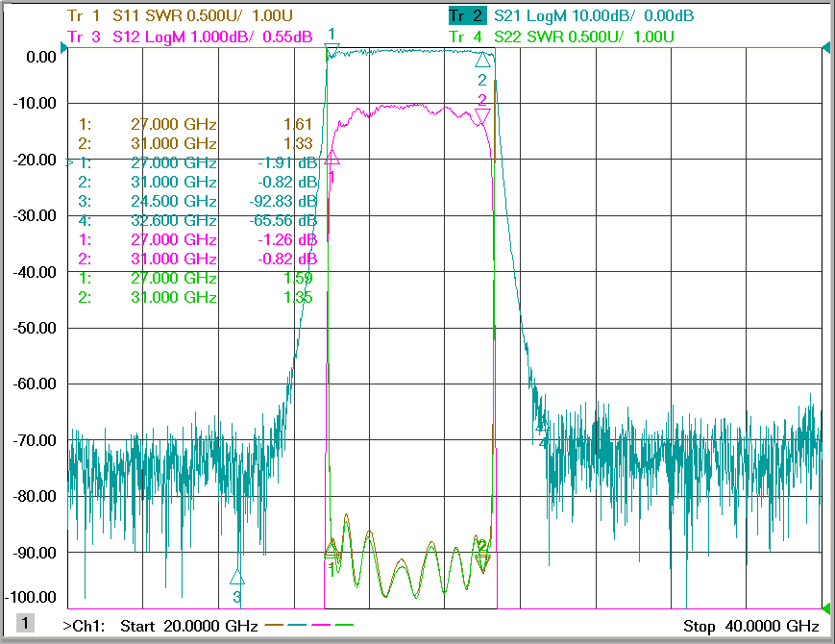This screenshot has height=644, width=835.
Task: Select the highlighted Tr 2 trace label
Action: point(467,15)
